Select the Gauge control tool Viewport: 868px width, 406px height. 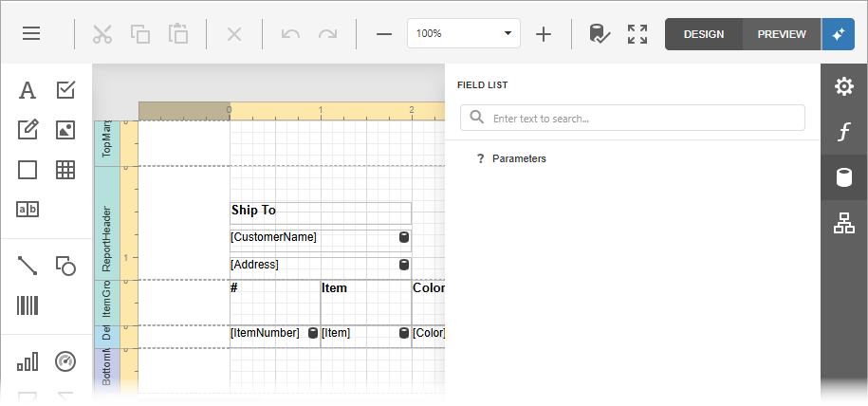[65, 361]
